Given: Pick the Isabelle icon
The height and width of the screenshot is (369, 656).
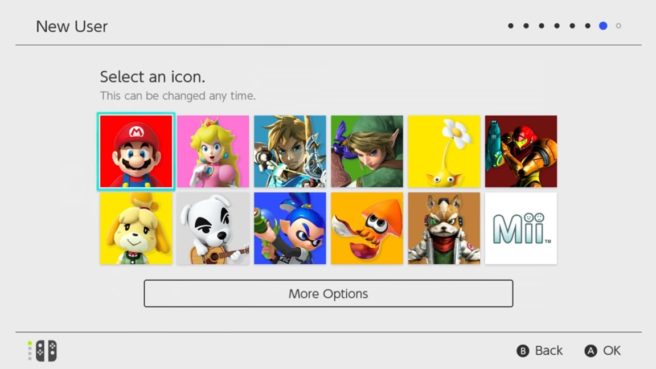Looking at the screenshot, I should pos(136,228).
